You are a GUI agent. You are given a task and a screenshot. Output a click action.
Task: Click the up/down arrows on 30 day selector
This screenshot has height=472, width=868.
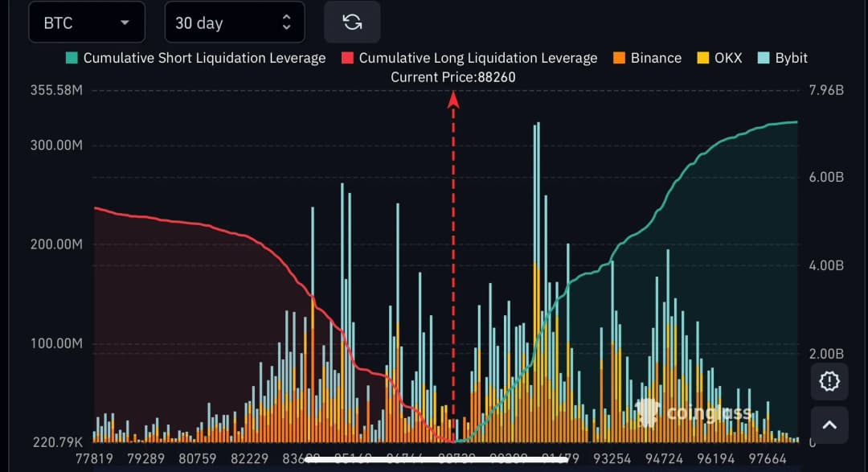point(286,23)
